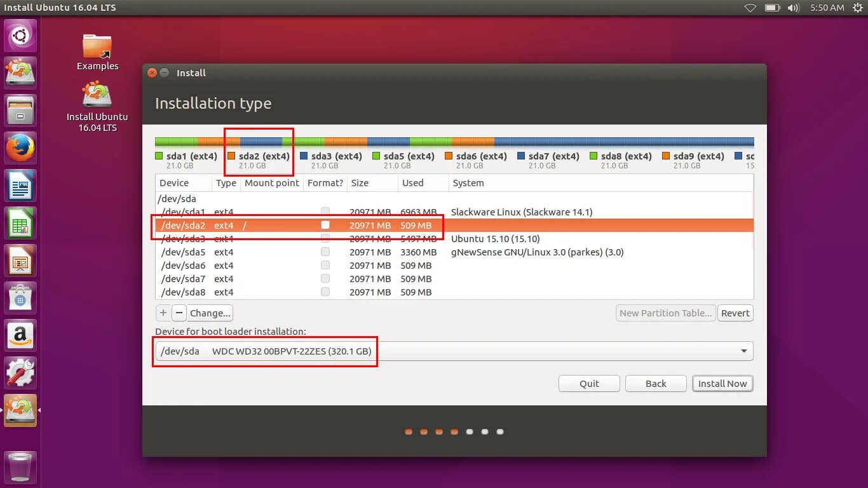868x488 pixels.
Task: Open the session gear menu in top bar
Action: (x=858, y=8)
